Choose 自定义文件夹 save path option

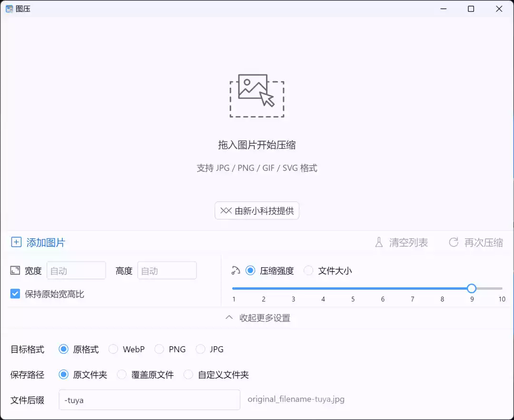[189, 375]
